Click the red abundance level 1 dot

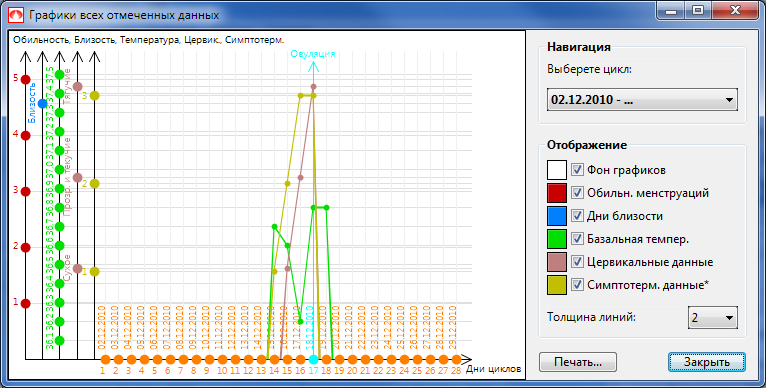pos(26,303)
